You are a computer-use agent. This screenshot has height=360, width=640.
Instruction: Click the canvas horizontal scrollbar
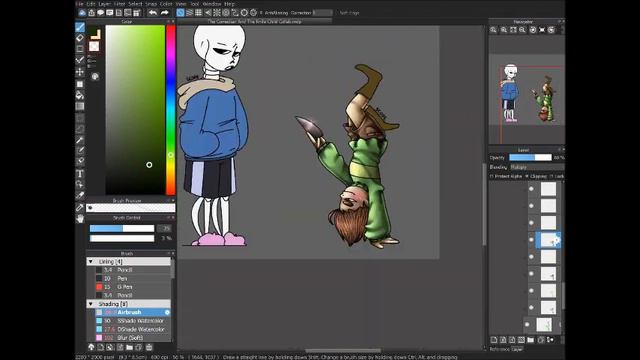(343, 351)
